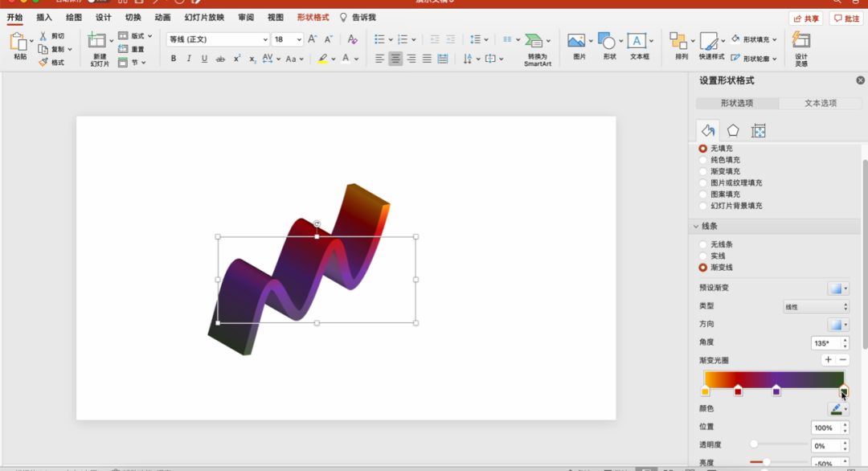This screenshot has width=868, height=471.
Task: Apply superscript formatting
Action: (x=236, y=59)
